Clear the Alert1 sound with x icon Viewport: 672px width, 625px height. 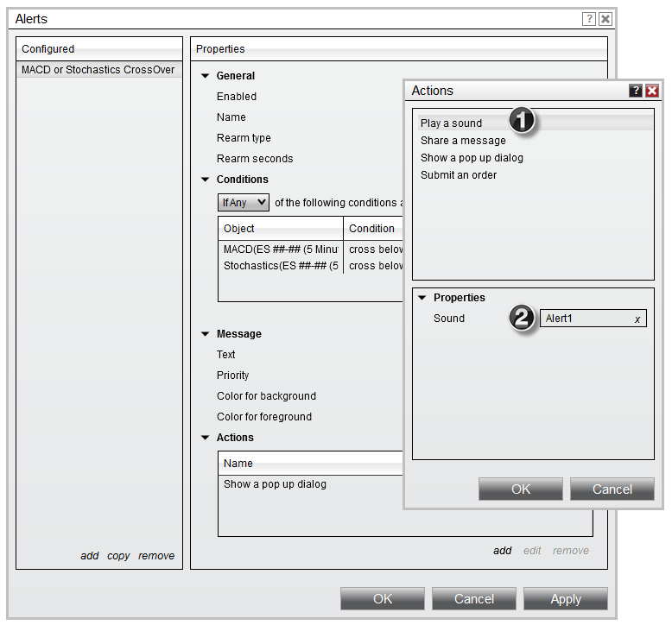(637, 319)
